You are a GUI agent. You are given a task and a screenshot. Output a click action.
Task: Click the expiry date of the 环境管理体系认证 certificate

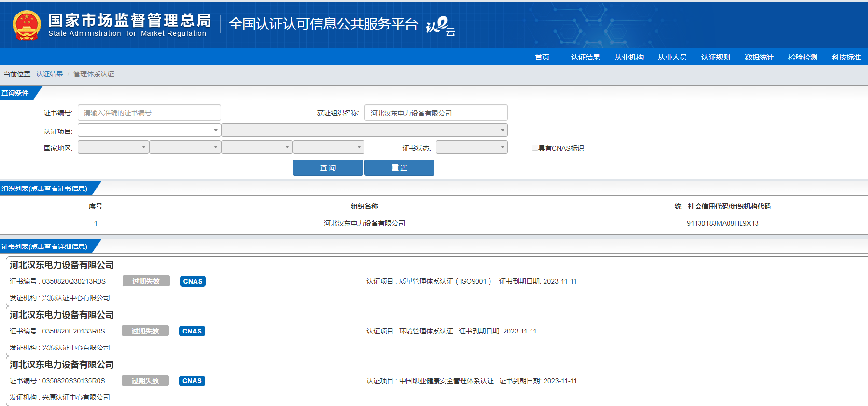tap(520, 331)
